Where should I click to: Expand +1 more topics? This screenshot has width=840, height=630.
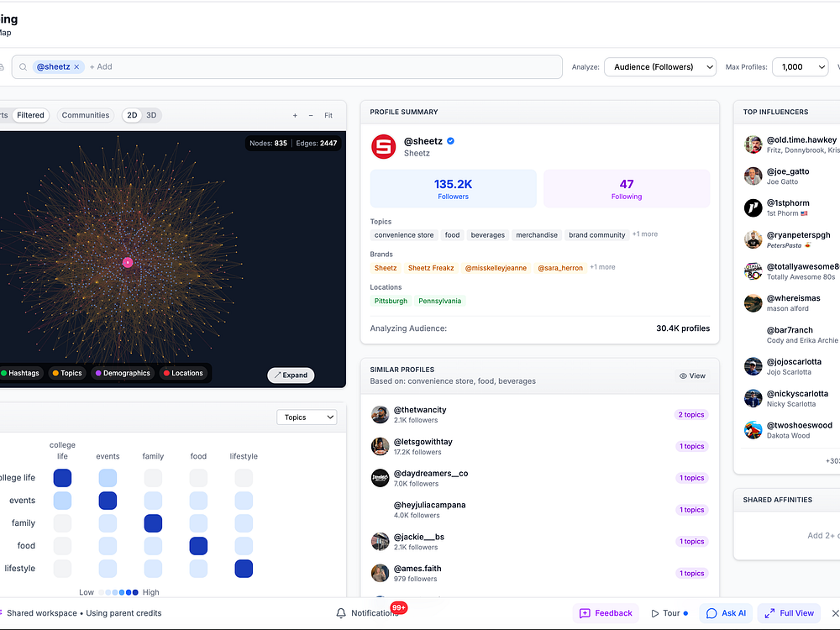tap(645, 234)
